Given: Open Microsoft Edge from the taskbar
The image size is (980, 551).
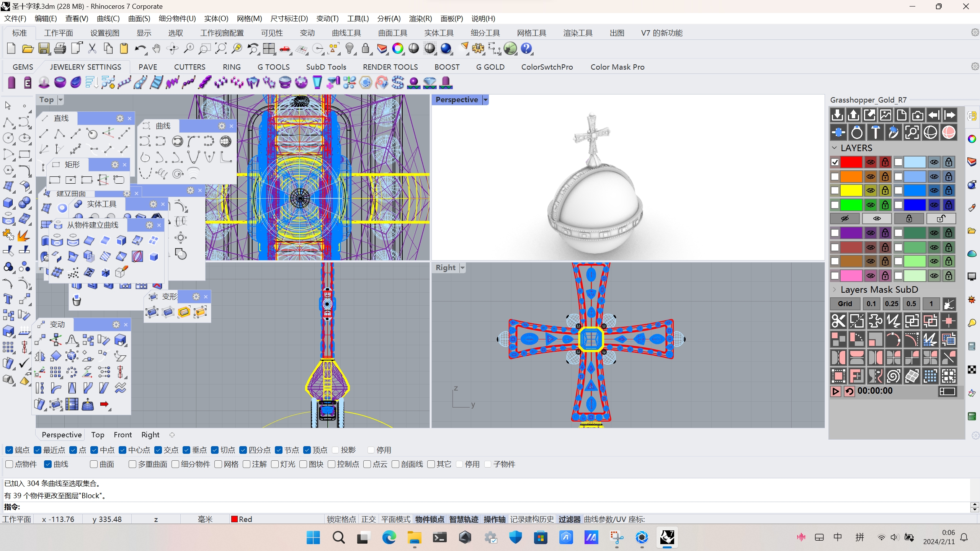Looking at the screenshot, I should [x=389, y=538].
